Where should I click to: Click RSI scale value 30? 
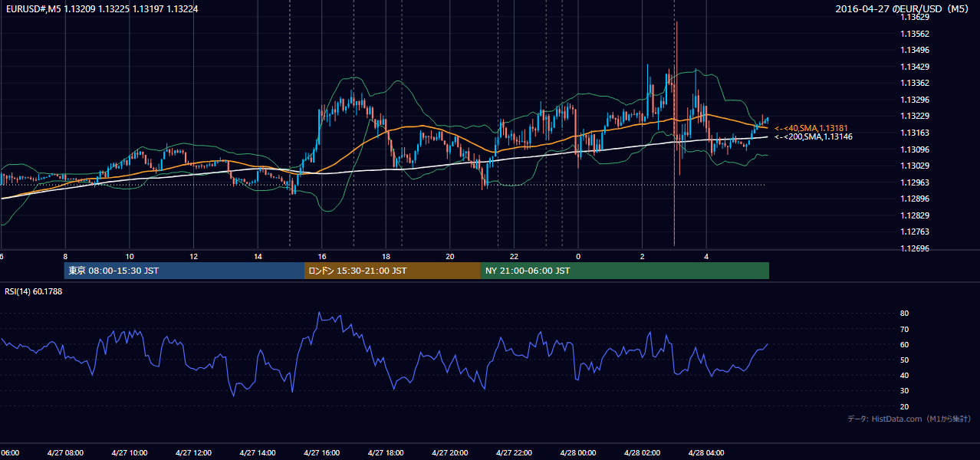(904, 391)
